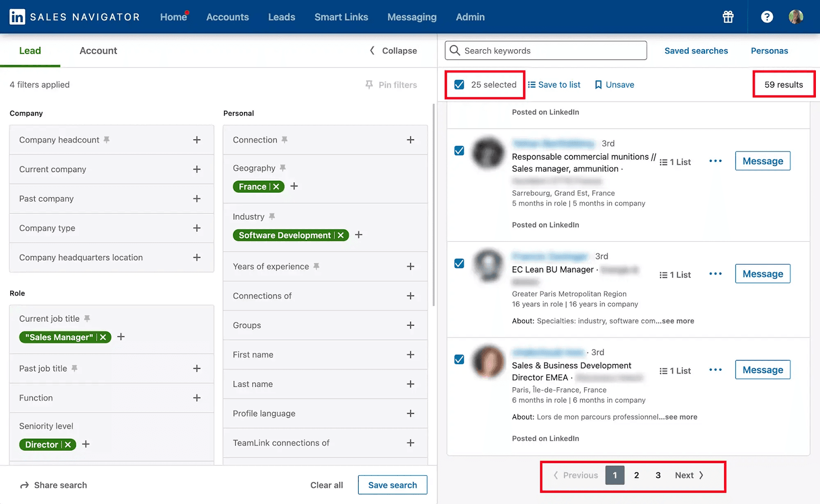Open the Home nav item
This screenshot has width=820, height=504.
coord(173,17)
